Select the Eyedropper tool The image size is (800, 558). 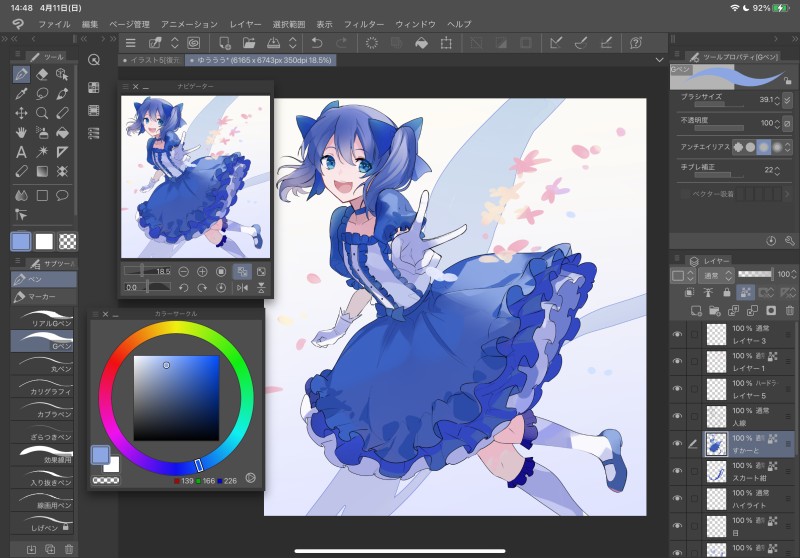point(21,94)
